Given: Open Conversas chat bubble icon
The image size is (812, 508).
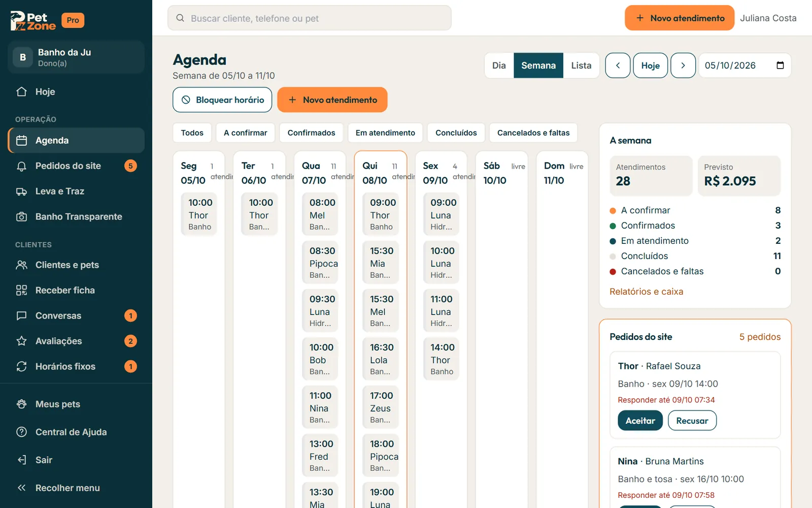Looking at the screenshot, I should tap(21, 315).
